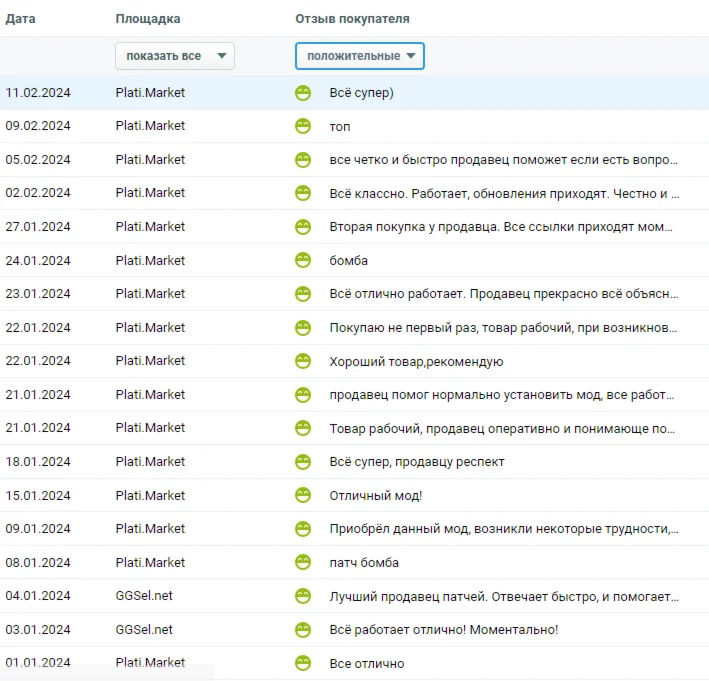
Task: Click the smiley next to "Всё работает отлично! Моментально!"
Action: [x=303, y=629]
